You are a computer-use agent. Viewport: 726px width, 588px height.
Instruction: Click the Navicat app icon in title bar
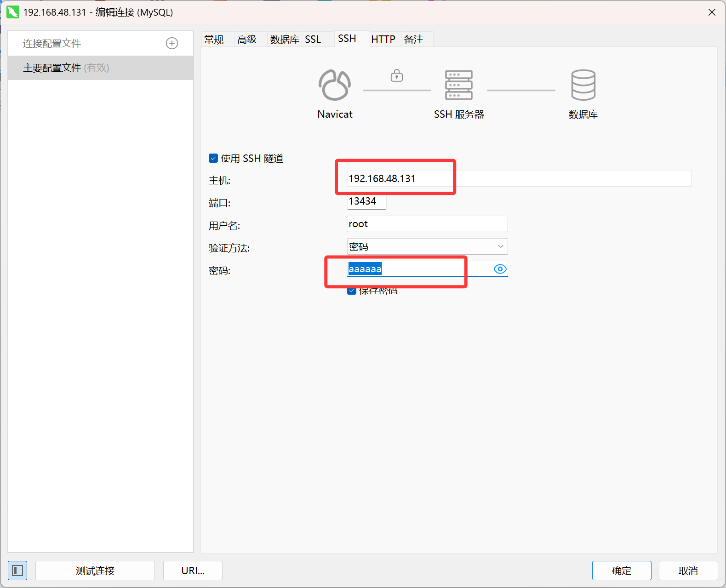click(13, 12)
